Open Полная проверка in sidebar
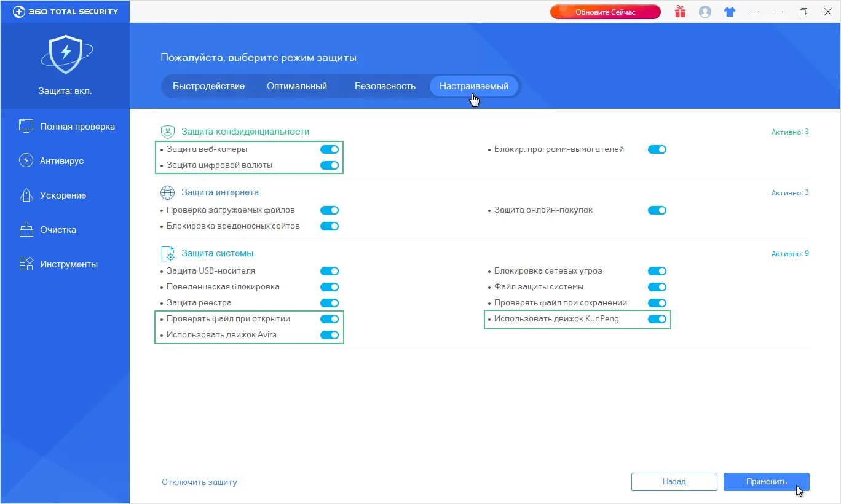The height and width of the screenshot is (504, 841). point(65,127)
